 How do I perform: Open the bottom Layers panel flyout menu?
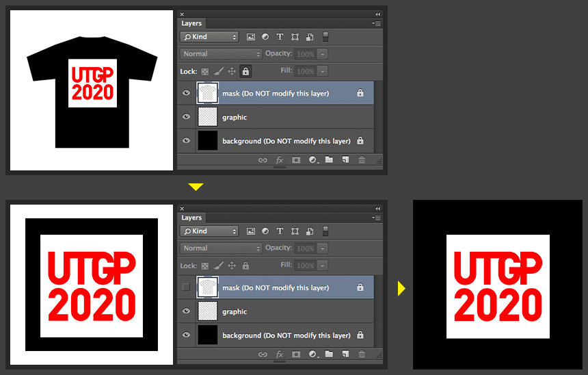point(377,218)
